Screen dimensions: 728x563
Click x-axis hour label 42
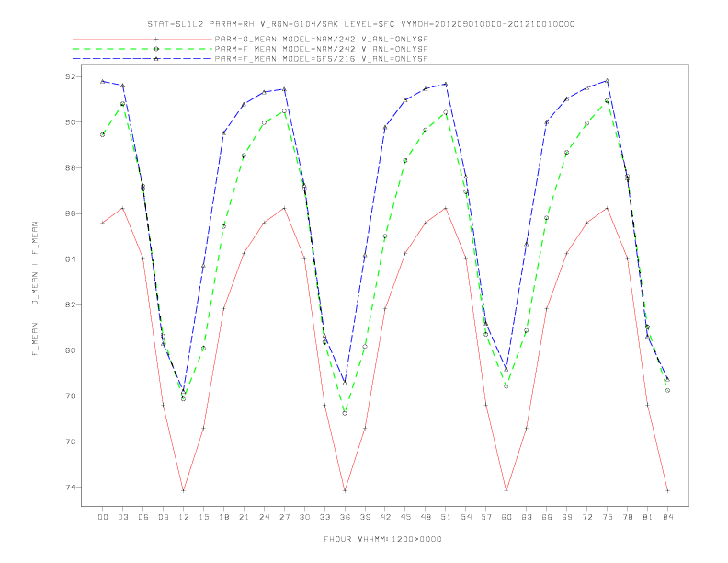pyautogui.click(x=385, y=517)
